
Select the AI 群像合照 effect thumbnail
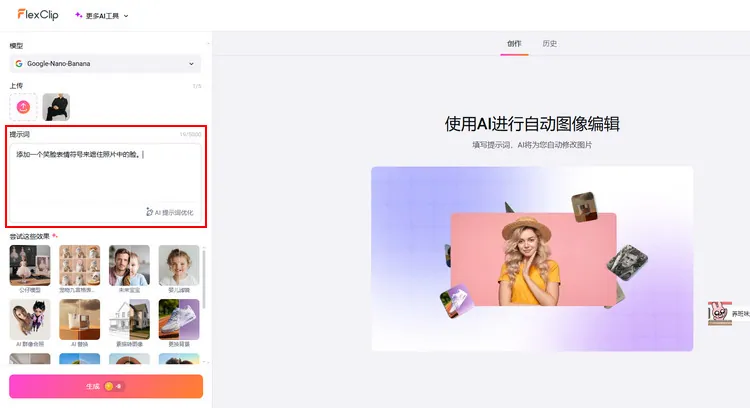(30, 320)
